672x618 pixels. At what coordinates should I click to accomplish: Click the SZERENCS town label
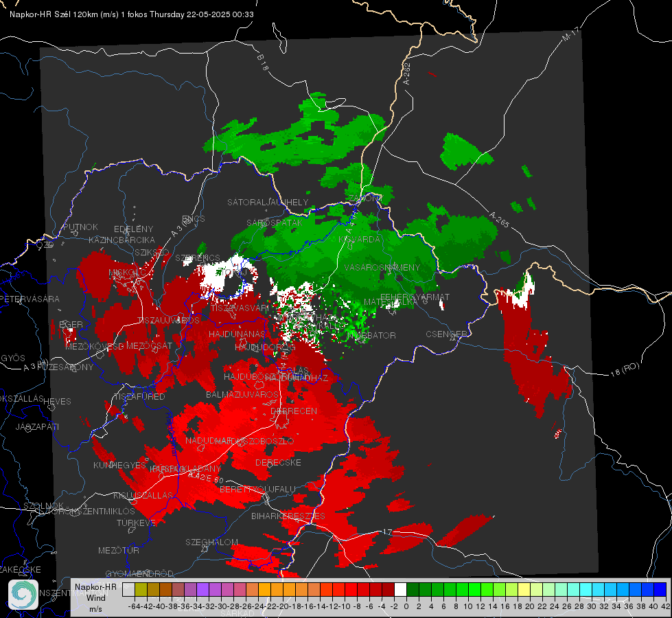[x=198, y=258]
